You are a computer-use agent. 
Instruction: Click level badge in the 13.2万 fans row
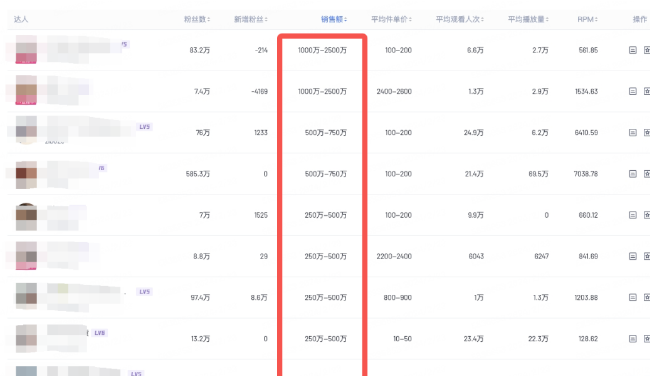click(99, 333)
